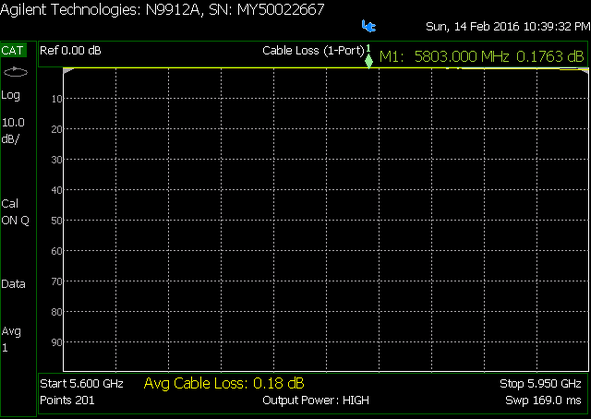Select the green marker 1 diamond

click(369, 61)
